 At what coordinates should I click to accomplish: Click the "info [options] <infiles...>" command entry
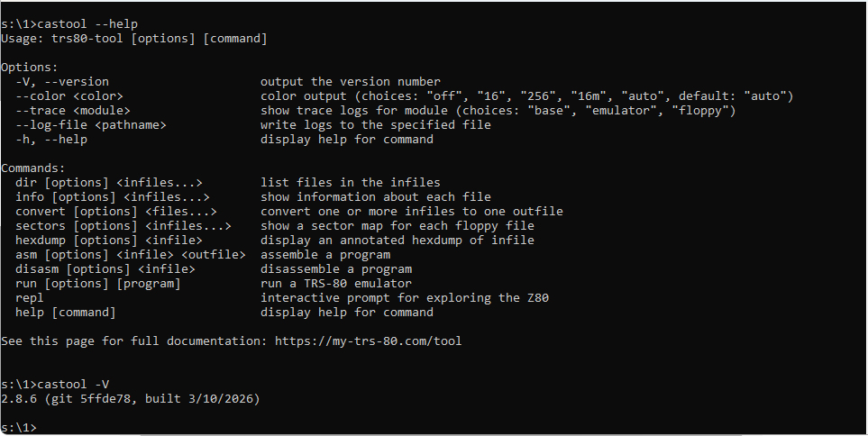(113, 197)
